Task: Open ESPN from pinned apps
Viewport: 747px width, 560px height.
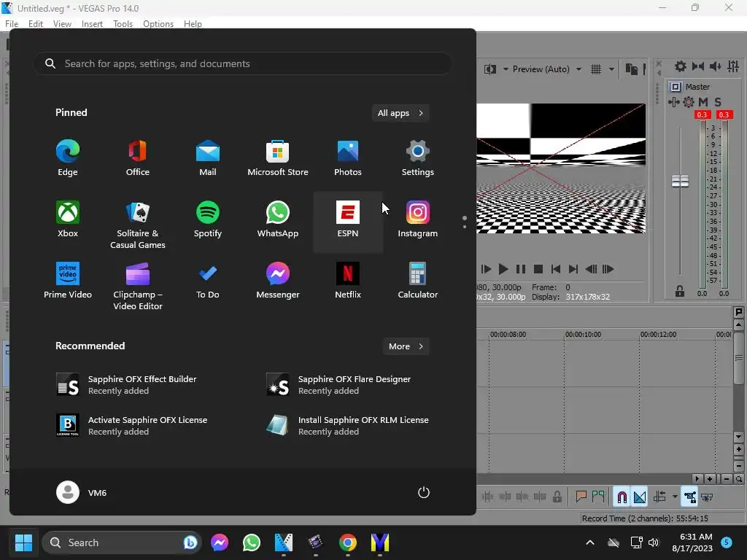Action: 348,222
